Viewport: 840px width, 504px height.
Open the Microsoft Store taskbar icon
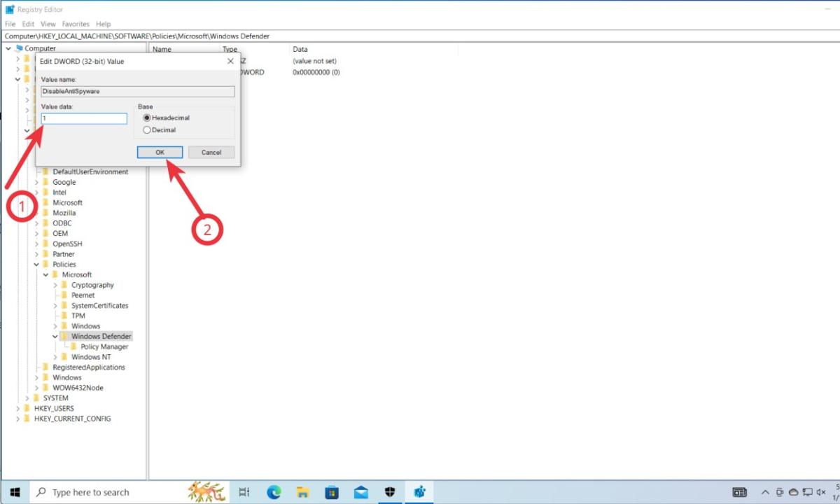[x=331, y=491]
